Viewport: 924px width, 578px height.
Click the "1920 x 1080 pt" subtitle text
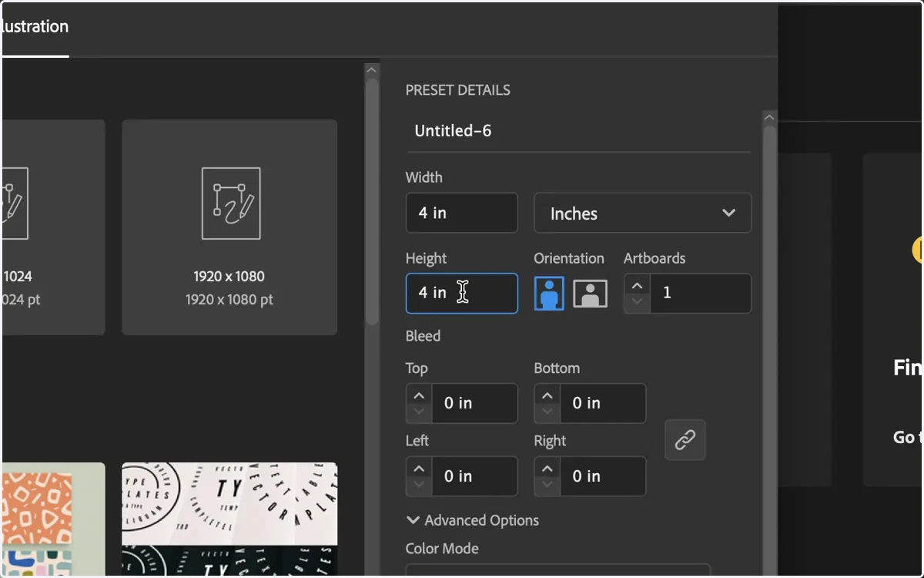(229, 300)
